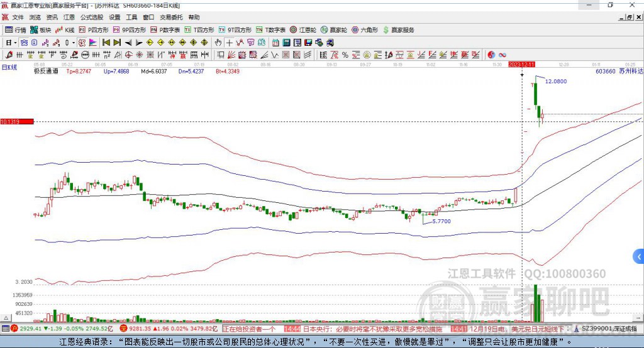The image size is (644, 348).
Task: Select the polyline drawing tool
Action: point(240,43)
